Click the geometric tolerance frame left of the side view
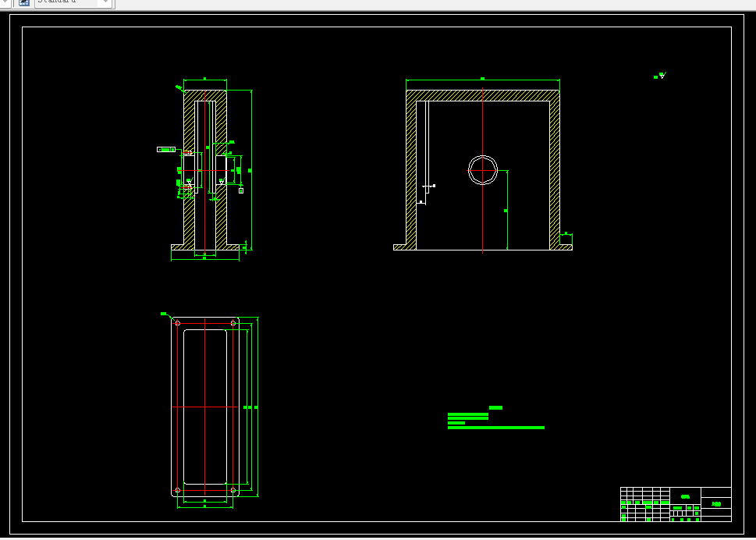 pyautogui.click(x=166, y=150)
